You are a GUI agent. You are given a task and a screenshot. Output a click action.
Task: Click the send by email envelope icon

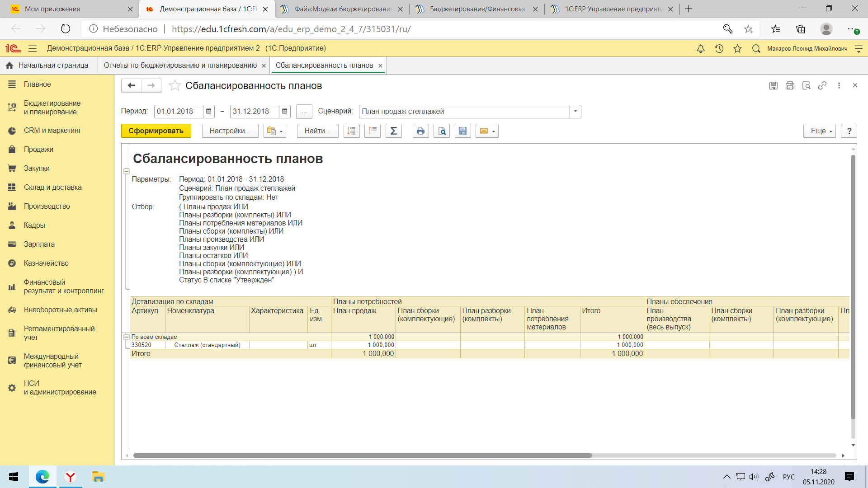[487, 131]
